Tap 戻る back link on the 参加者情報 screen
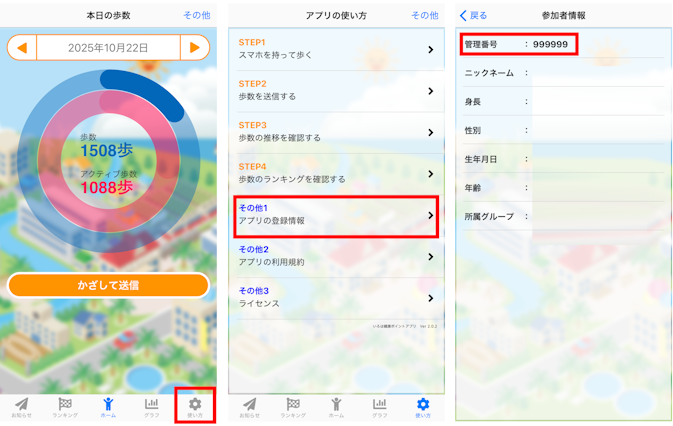Screen dimensions: 673x426 (x=474, y=16)
